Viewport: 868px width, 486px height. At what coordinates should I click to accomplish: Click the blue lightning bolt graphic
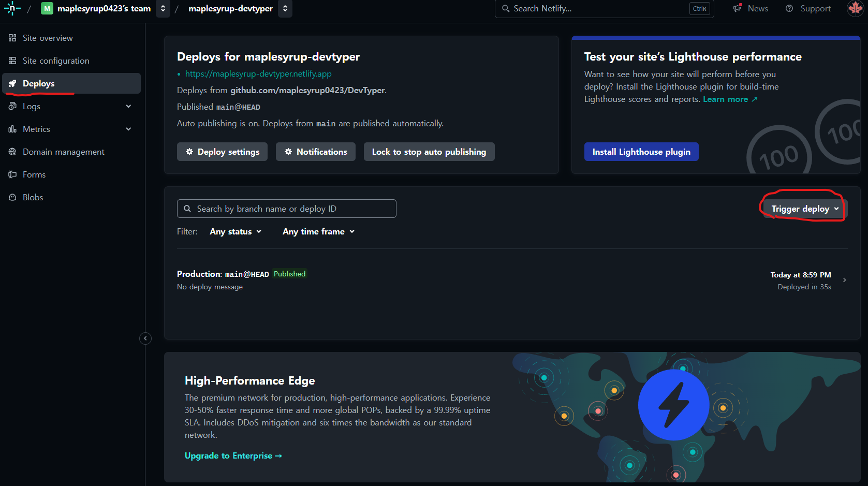coord(673,405)
